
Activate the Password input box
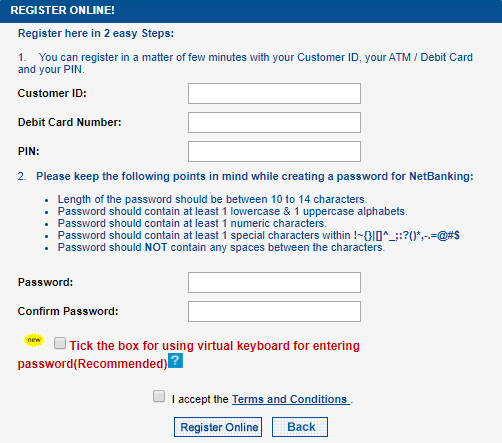(274, 283)
